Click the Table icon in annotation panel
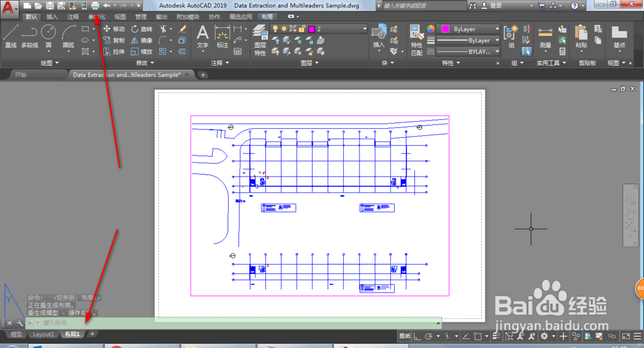 tap(238, 52)
